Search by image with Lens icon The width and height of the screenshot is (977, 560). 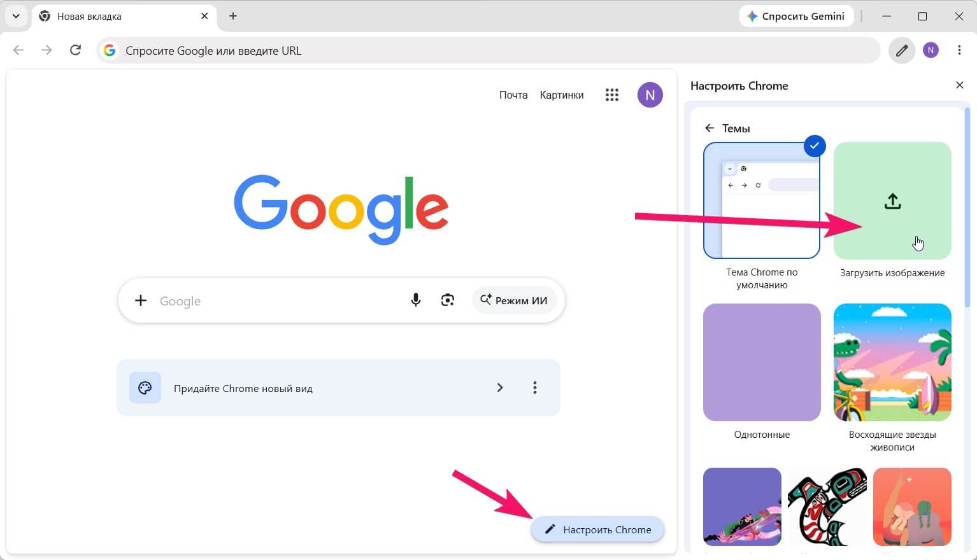pos(448,300)
